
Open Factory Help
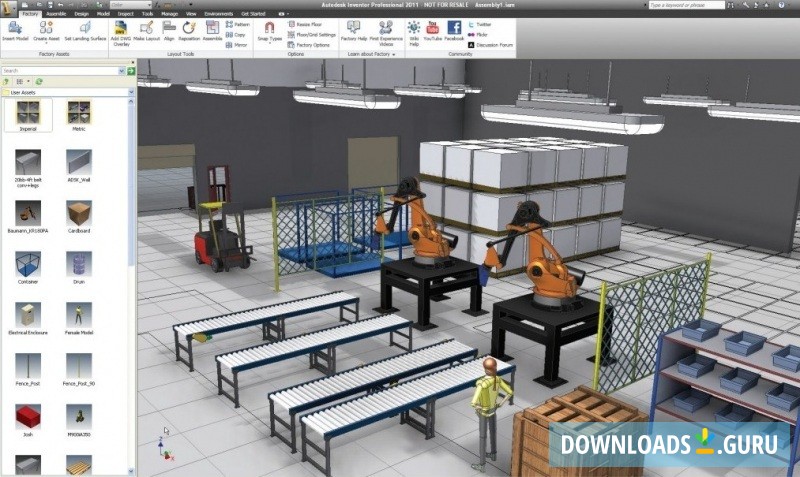[354, 31]
